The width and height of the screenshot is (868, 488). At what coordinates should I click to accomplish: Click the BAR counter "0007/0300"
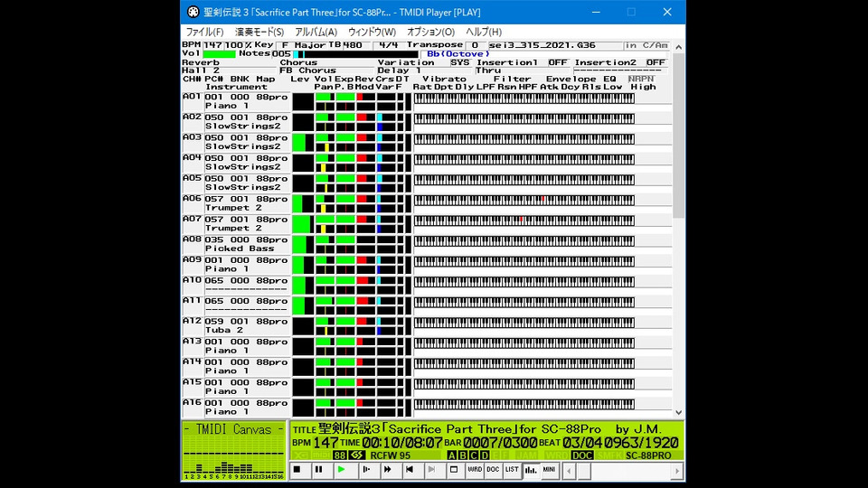[x=500, y=443]
